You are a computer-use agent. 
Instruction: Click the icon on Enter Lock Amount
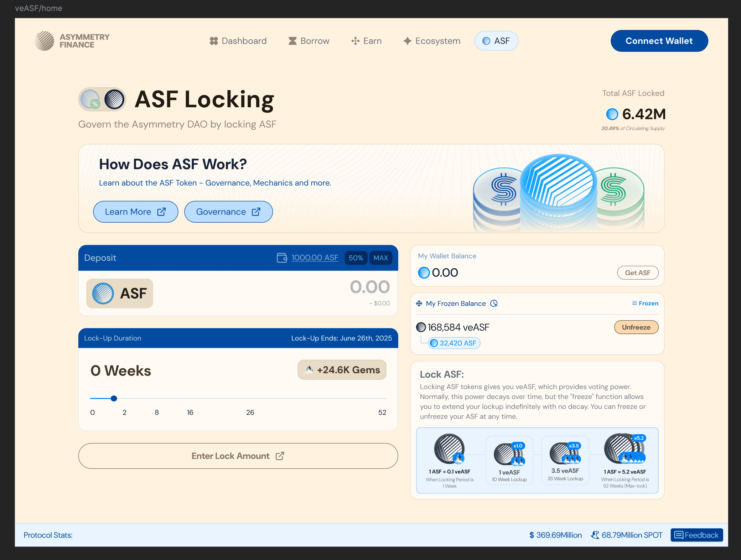pos(280,456)
